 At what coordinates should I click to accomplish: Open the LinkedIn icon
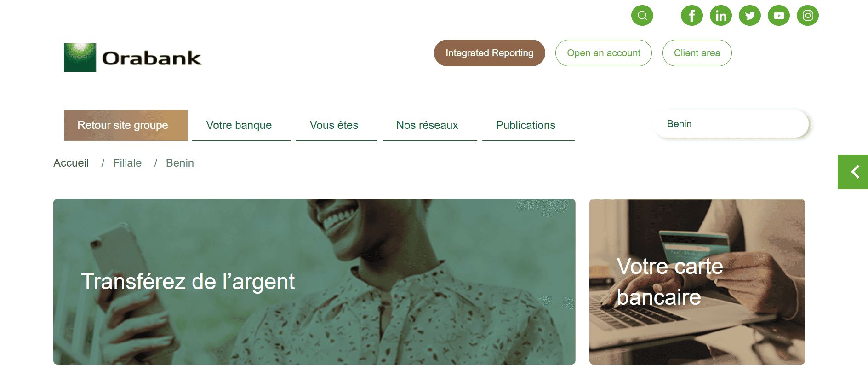click(x=721, y=16)
